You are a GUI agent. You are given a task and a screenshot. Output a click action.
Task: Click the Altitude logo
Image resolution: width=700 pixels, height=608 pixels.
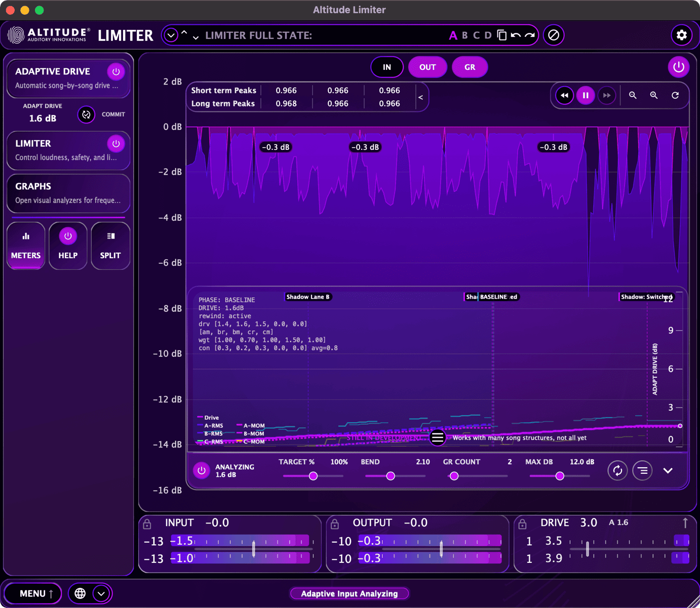click(50, 35)
